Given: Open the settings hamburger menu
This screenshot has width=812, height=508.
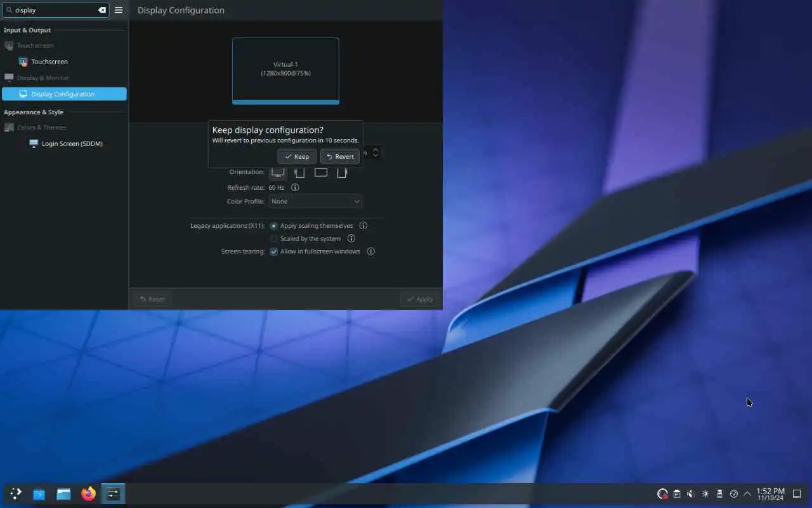Looking at the screenshot, I should [x=119, y=10].
